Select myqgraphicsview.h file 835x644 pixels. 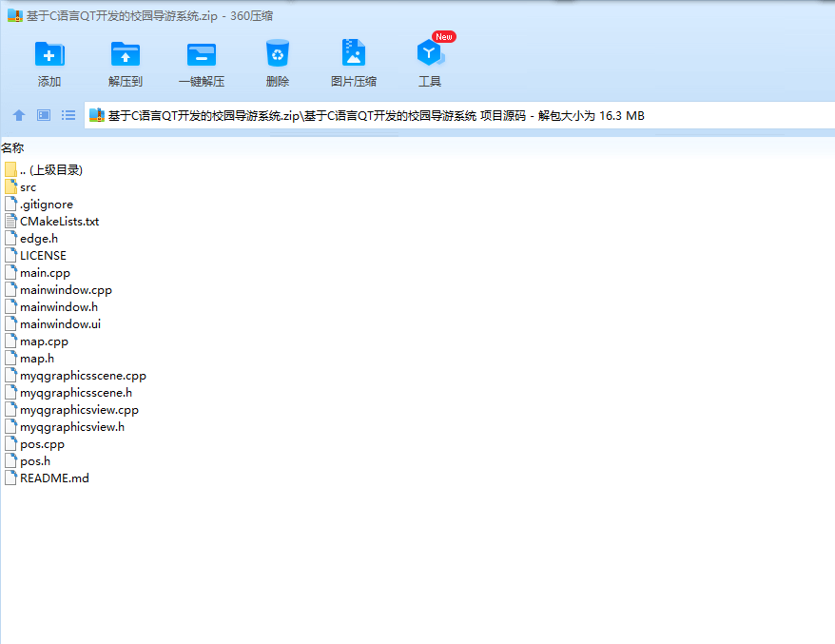65,427
